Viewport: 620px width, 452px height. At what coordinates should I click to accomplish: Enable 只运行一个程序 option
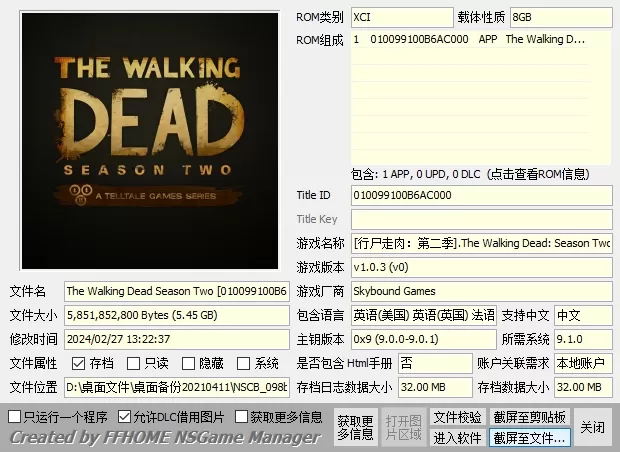pyautogui.click(x=15, y=416)
